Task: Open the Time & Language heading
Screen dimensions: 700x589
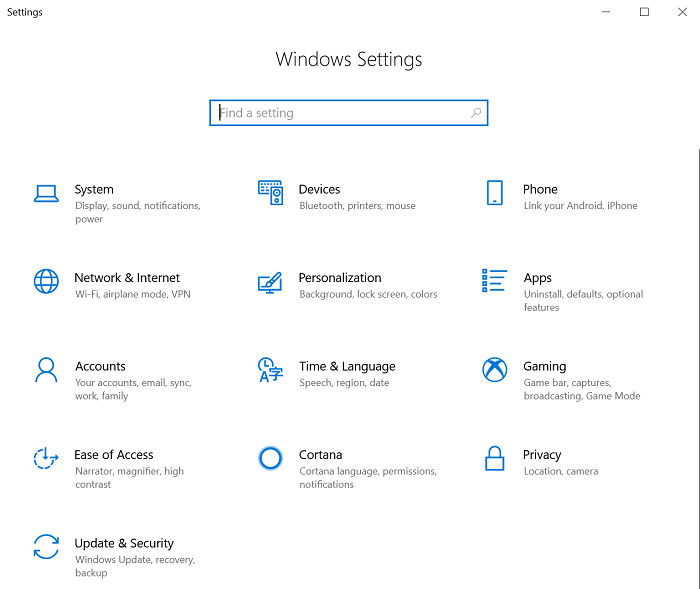Action: click(x=347, y=367)
